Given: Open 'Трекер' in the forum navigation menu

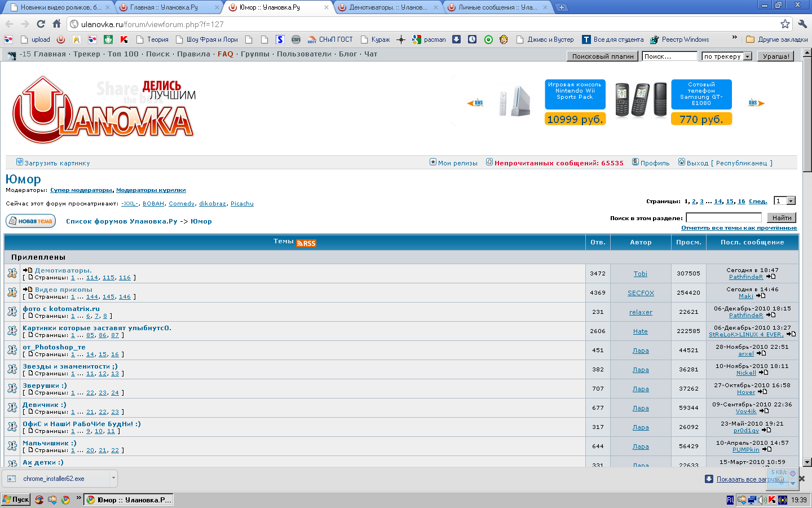Looking at the screenshot, I should 87,54.
